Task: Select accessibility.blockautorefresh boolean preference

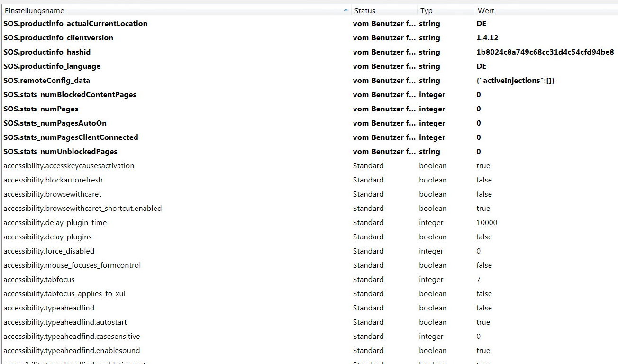Action: click(53, 180)
